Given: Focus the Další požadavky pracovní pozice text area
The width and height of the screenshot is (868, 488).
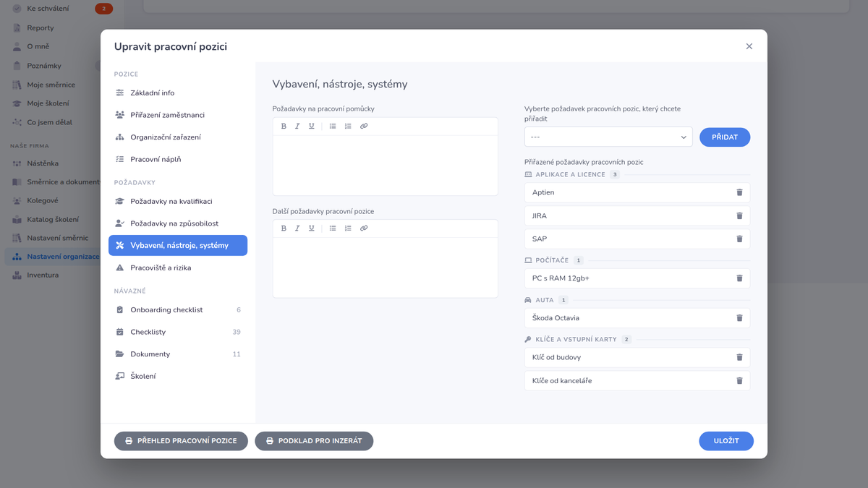Looking at the screenshot, I should (386, 267).
